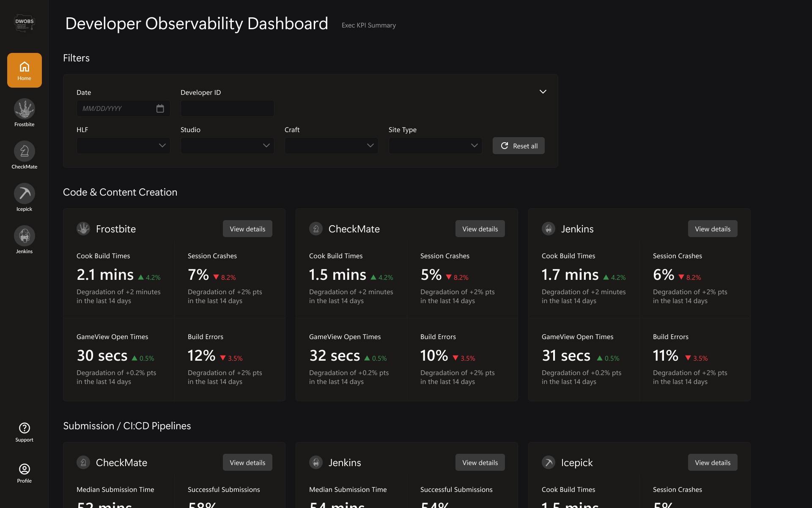Open the Date calendar picker icon
The width and height of the screenshot is (812, 508).
point(160,109)
